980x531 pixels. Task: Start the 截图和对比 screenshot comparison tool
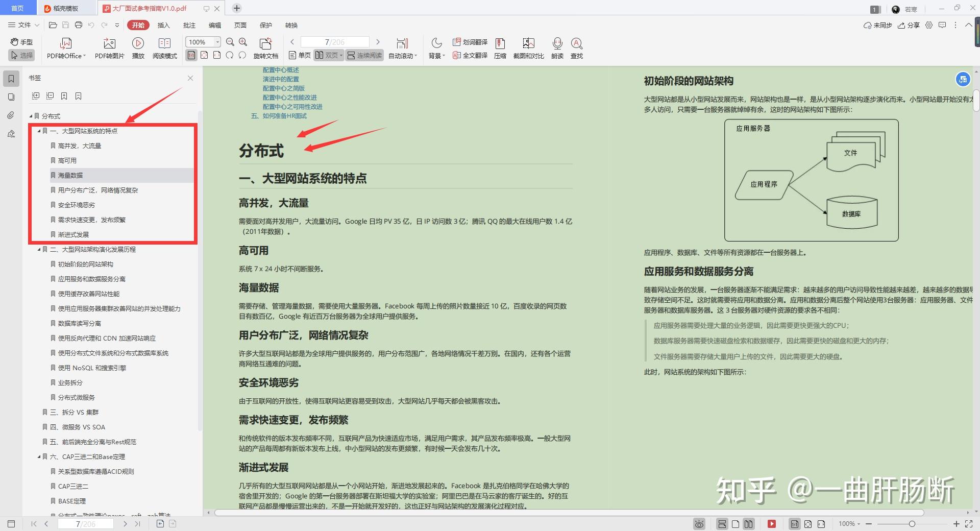coord(528,47)
